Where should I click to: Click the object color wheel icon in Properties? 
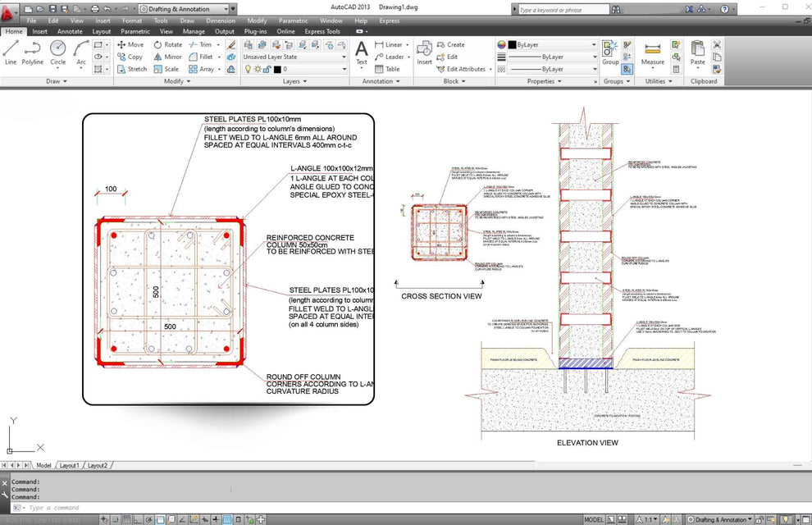coord(501,44)
